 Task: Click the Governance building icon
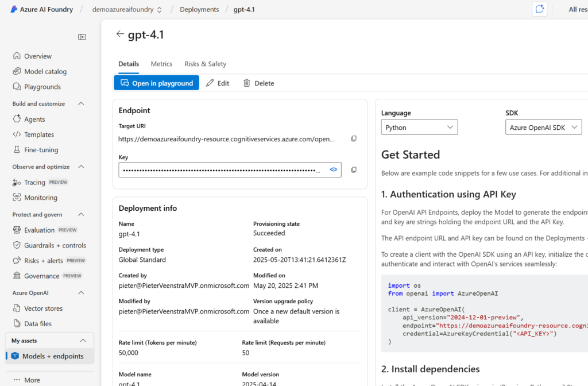click(x=17, y=276)
